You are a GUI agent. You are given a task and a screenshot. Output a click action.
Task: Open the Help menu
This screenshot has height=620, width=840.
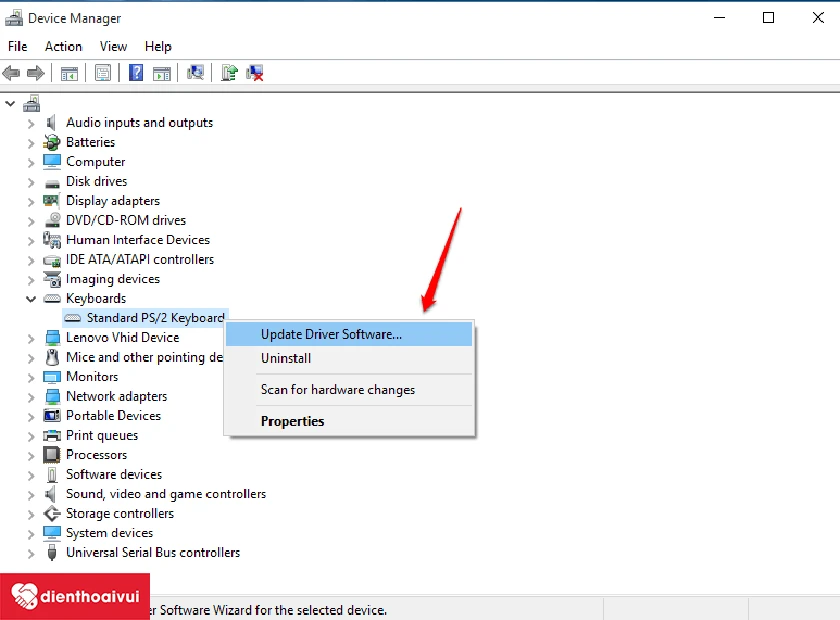pos(158,47)
